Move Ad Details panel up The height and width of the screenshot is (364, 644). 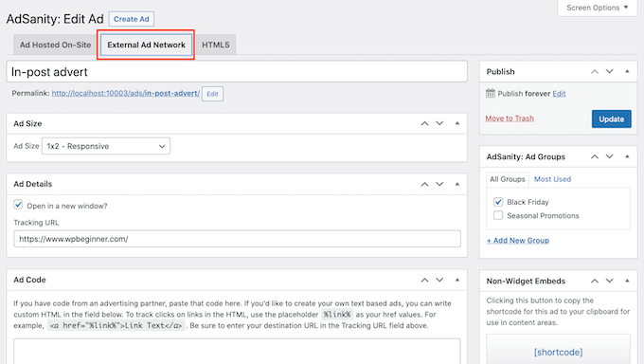424,184
